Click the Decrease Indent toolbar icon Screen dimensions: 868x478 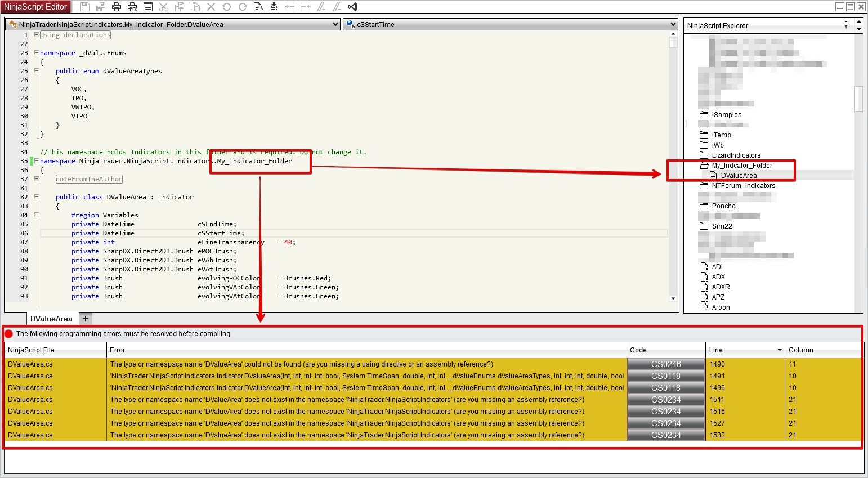pyautogui.click(x=290, y=7)
